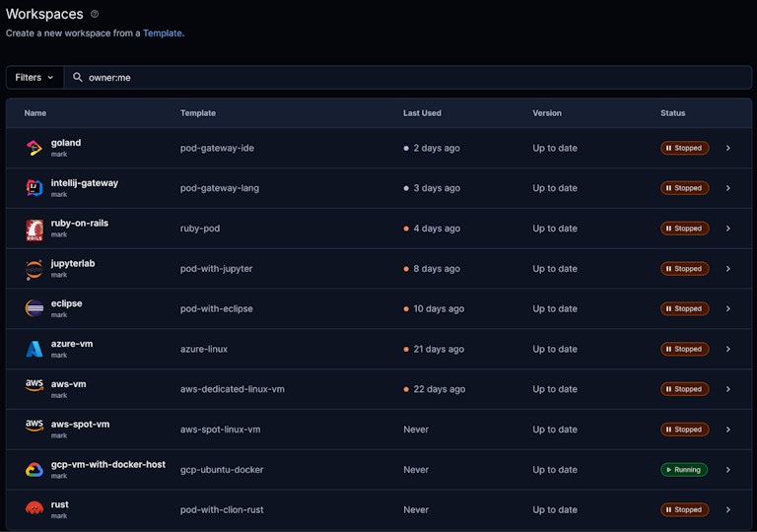Screen dimensions: 757x532
Task: Click the Last Used column header
Action: pos(422,113)
